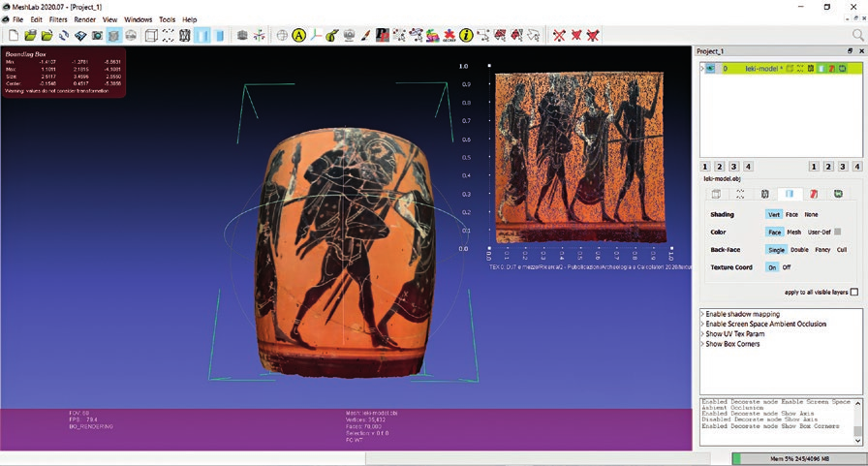Click the rightmost red delete icon
The width and height of the screenshot is (868, 466).
pos(593,36)
